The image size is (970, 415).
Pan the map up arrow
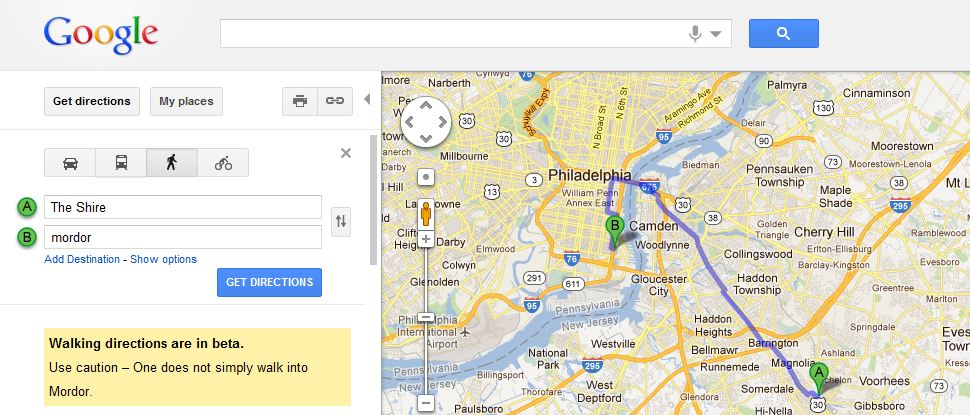pos(426,106)
